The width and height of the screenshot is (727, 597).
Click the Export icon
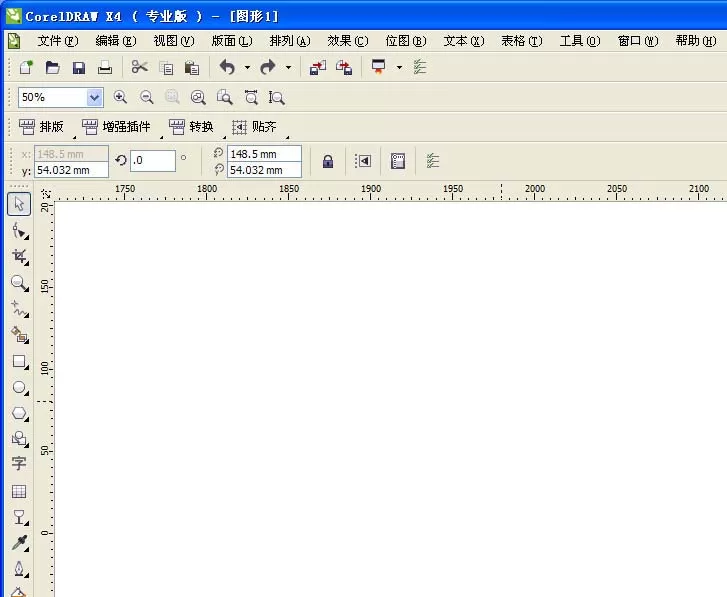pyautogui.click(x=344, y=68)
